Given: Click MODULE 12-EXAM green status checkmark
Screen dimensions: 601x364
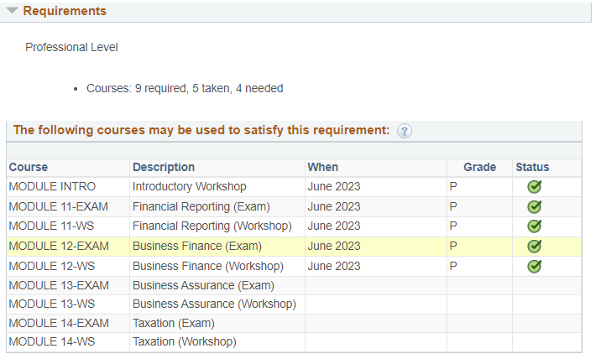Looking at the screenshot, I should pos(535,246).
